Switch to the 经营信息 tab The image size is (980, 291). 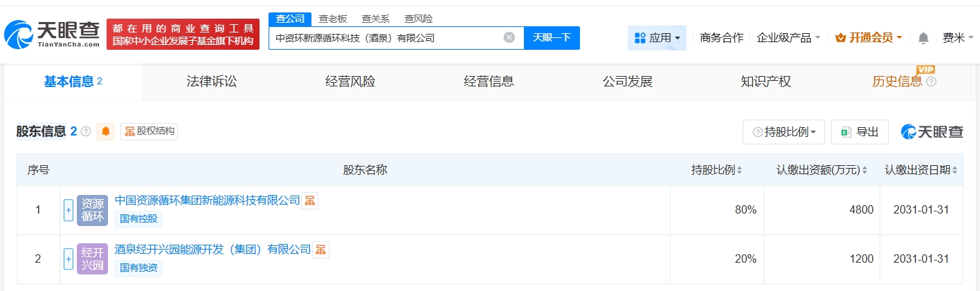[489, 82]
